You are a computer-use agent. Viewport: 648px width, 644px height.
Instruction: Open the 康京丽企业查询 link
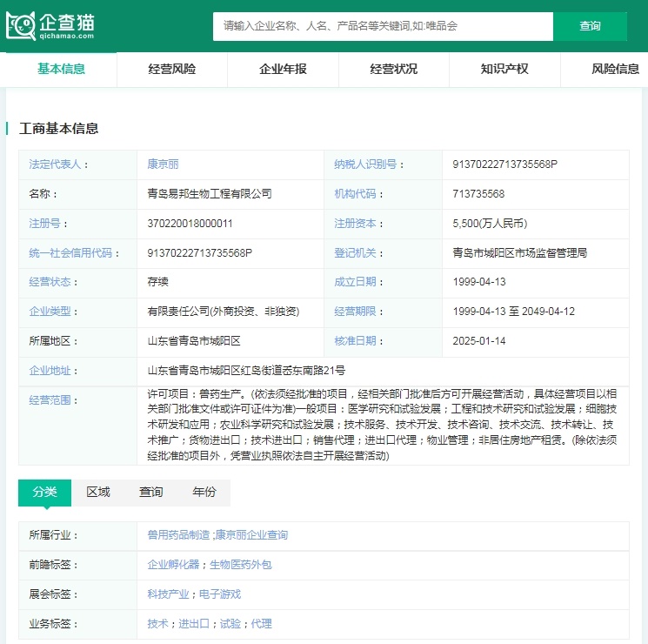251,535
